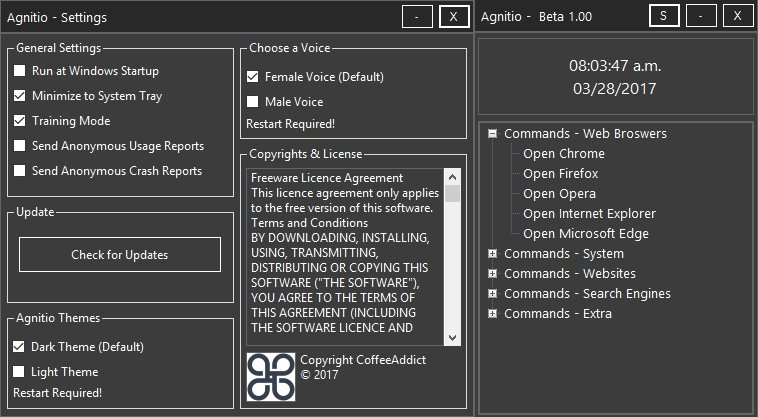
Task: Select Open Chrome command
Action: click(x=564, y=154)
